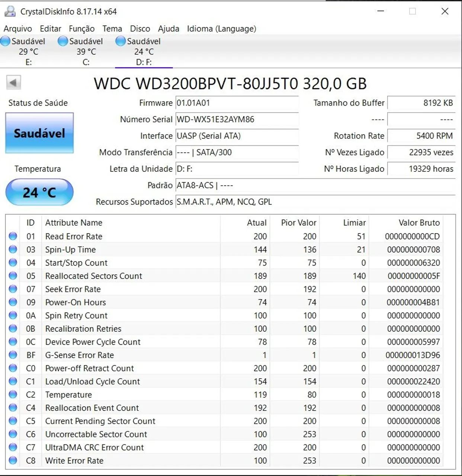Select the E: drive tab at 29 °C
The image size is (462, 476).
click(x=28, y=51)
